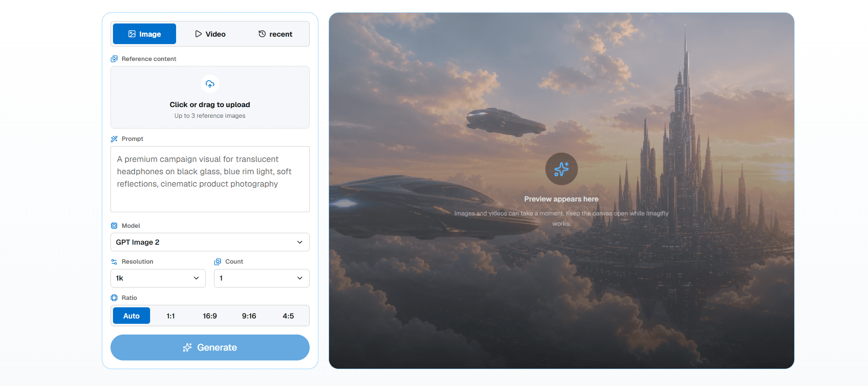The width and height of the screenshot is (868, 386).
Task: Click the Reference content label text
Action: (149, 59)
